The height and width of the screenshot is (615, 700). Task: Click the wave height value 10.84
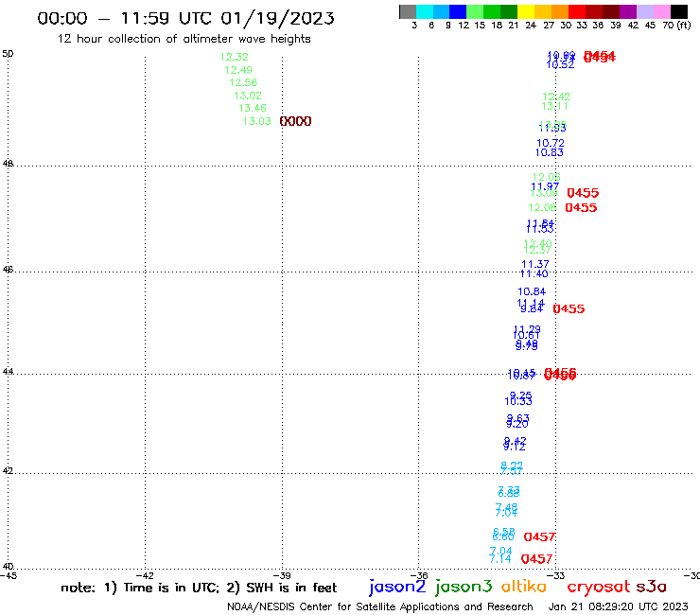[532, 292]
